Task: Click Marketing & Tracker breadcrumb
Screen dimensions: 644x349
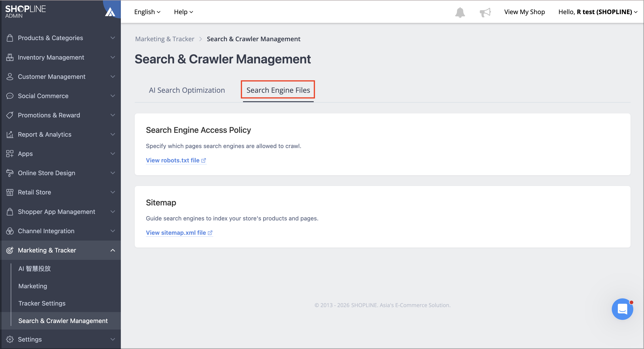Action: tap(164, 39)
